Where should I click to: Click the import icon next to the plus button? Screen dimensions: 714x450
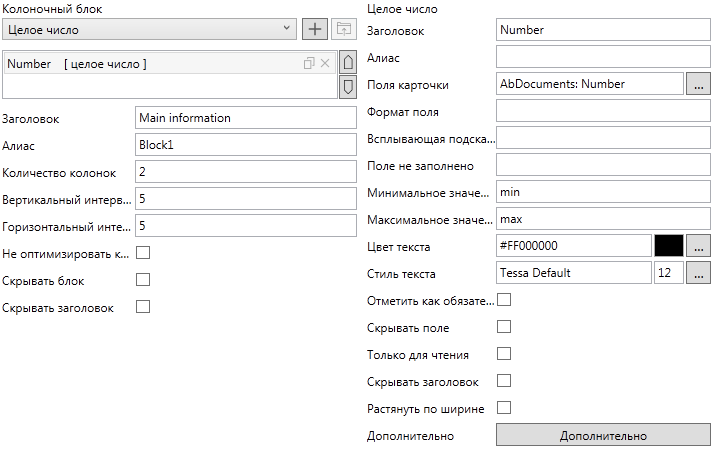[344, 30]
